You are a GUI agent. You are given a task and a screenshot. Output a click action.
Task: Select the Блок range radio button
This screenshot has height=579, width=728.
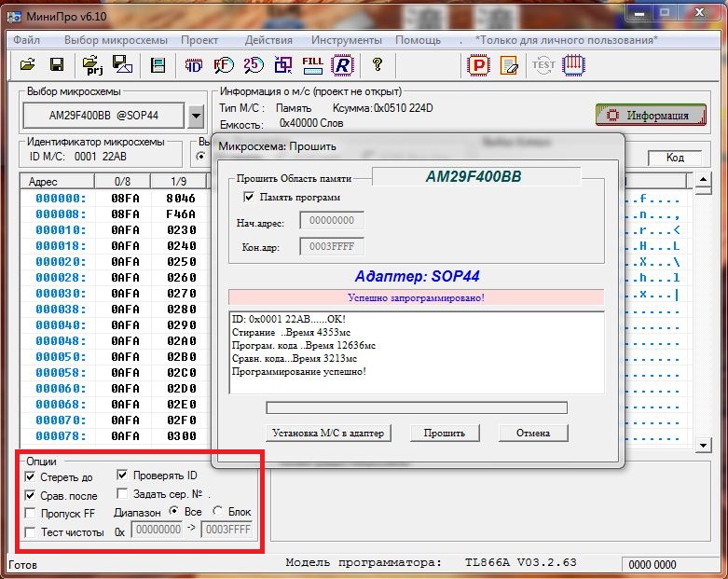218,512
